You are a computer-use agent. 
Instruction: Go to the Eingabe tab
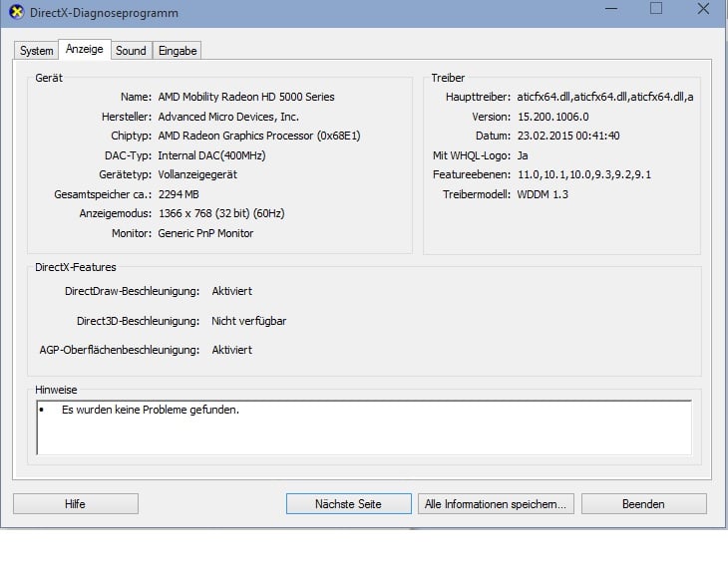coord(178,51)
